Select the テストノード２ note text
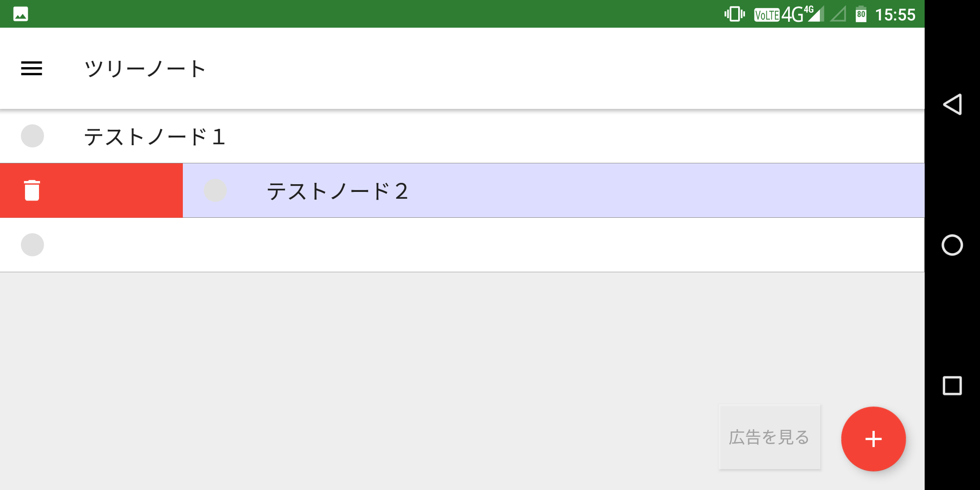This screenshot has height=490, width=980. pos(337,191)
